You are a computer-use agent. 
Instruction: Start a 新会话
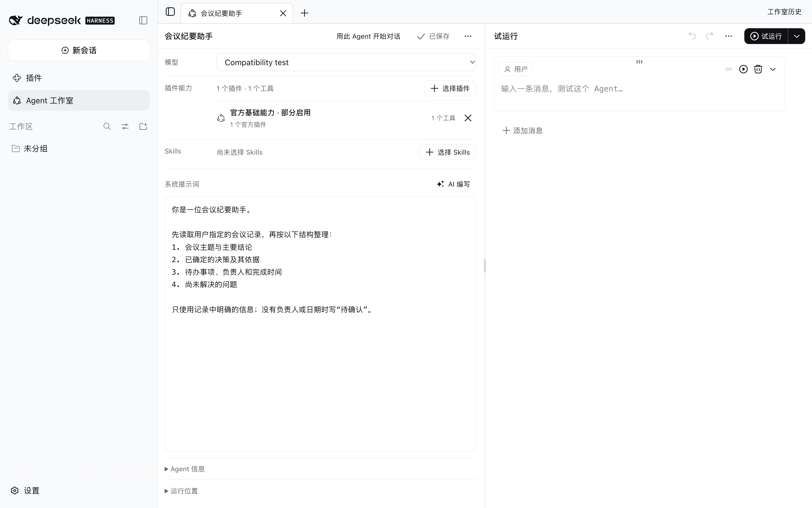[x=79, y=51]
